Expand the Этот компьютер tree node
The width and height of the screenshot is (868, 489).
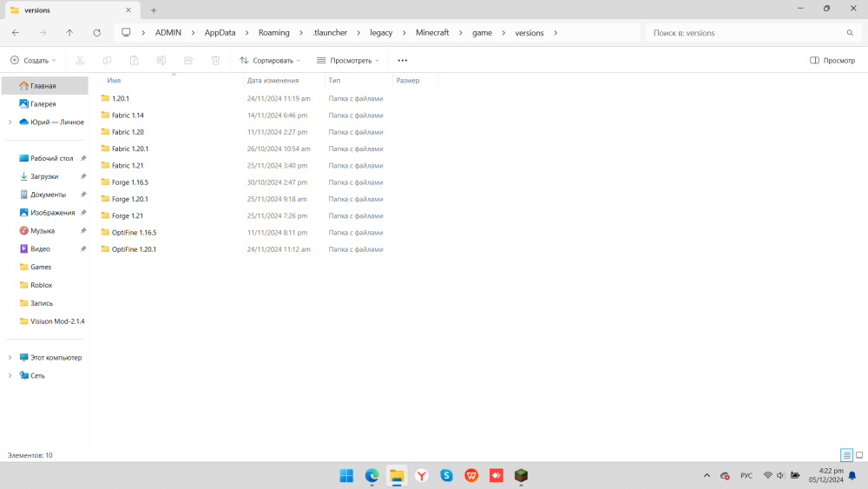coord(10,357)
